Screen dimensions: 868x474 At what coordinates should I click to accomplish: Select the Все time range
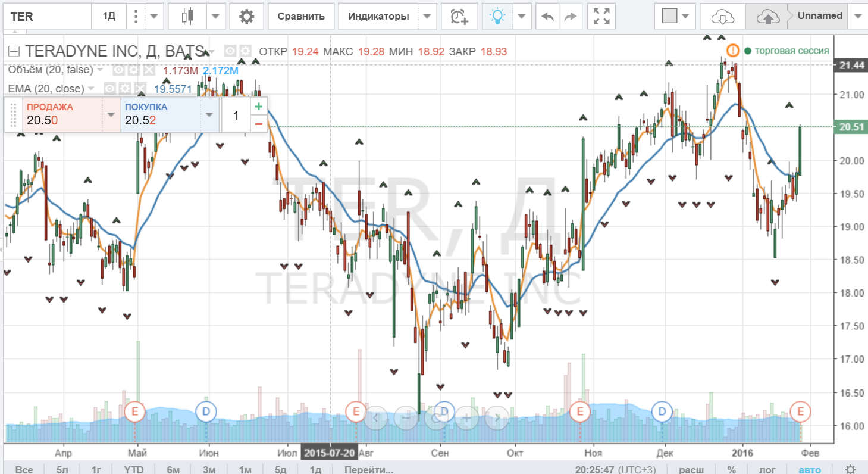24,469
